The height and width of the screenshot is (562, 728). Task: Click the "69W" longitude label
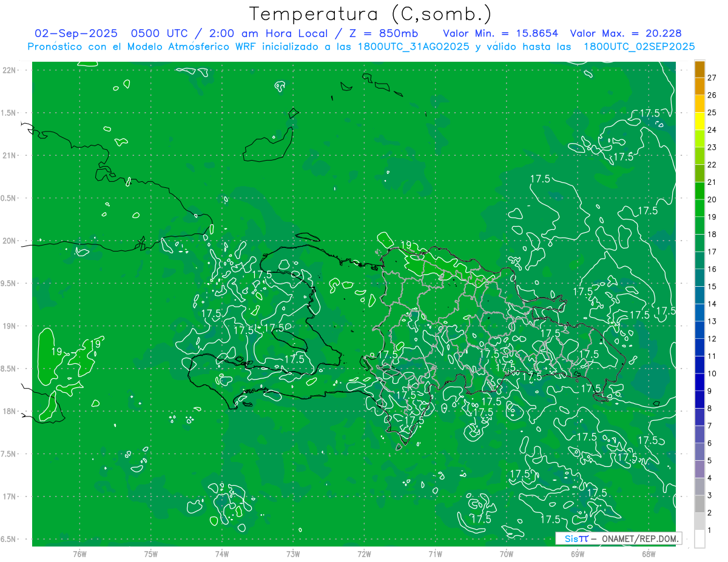coord(578,554)
